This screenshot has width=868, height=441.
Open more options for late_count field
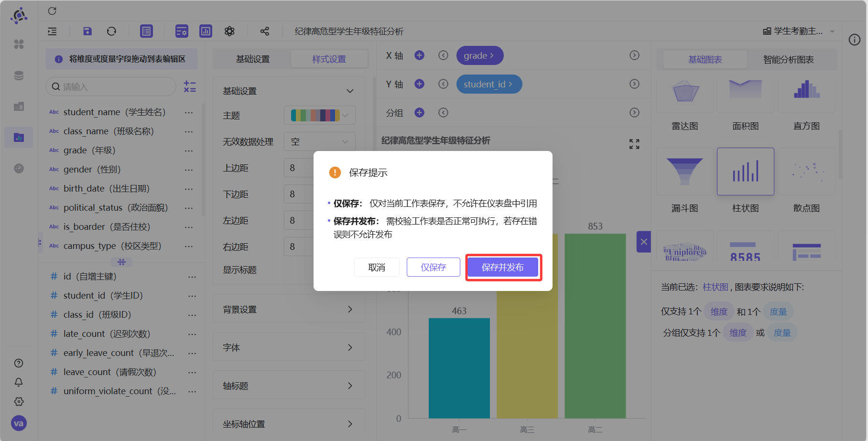[x=192, y=334]
